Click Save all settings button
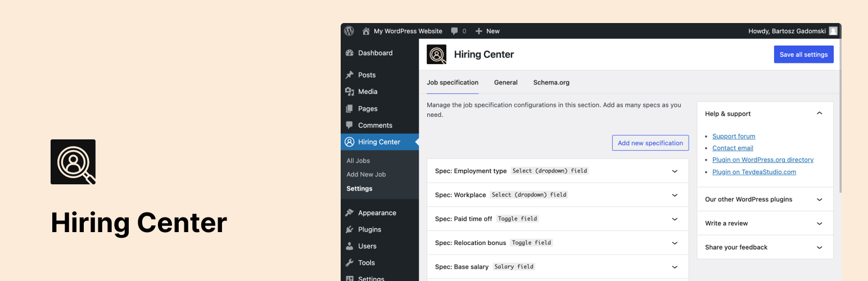Image resolution: width=868 pixels, height=281 pixels. (x=803, y=55)
